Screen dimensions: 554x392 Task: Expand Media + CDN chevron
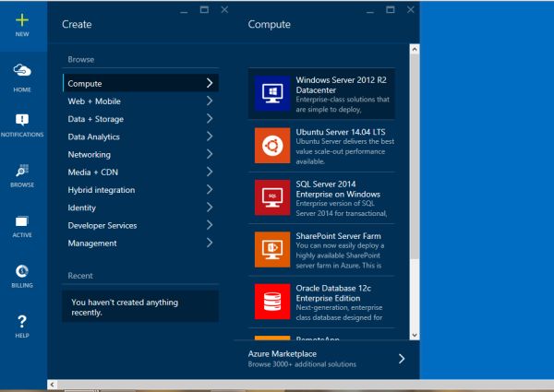(x=210, y=172)
